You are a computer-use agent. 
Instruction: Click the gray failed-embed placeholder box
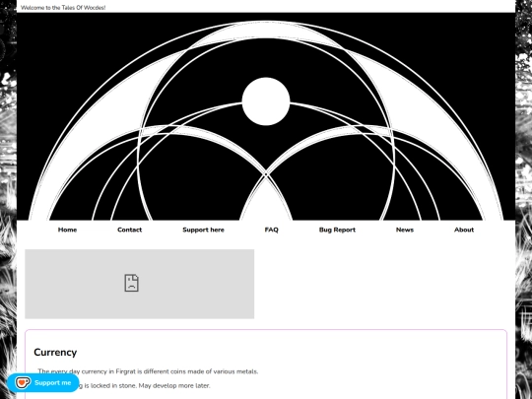coord(140,284)
